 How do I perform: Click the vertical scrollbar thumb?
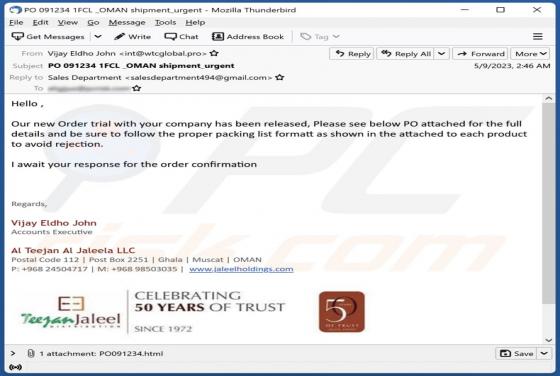tap(549, 204)
